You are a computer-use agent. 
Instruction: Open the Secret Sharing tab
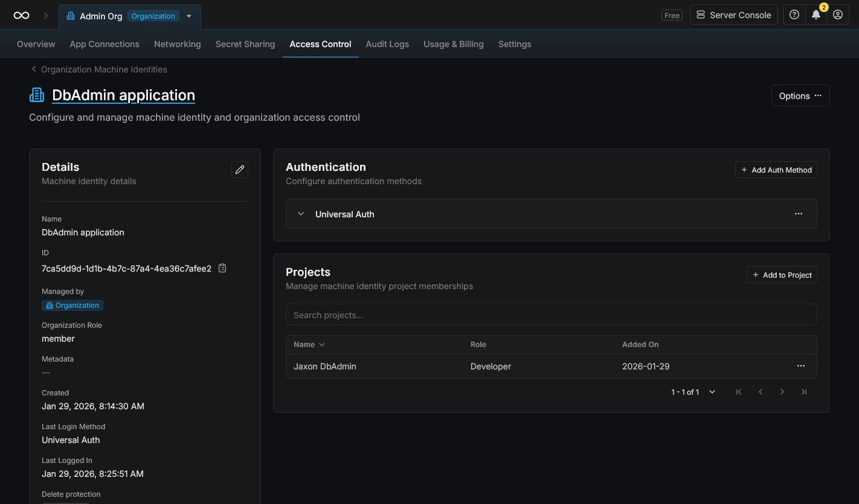pyautogui.click(x=245, y=44)
